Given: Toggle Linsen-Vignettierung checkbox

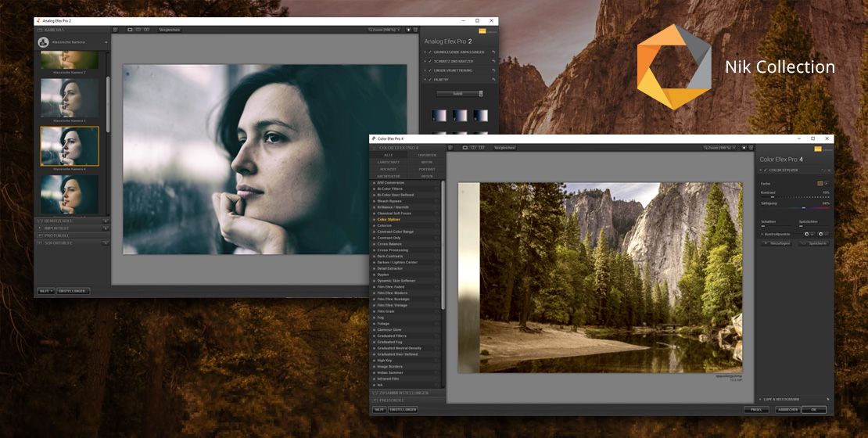Looking at the screenshot, I should coord(430,70).
